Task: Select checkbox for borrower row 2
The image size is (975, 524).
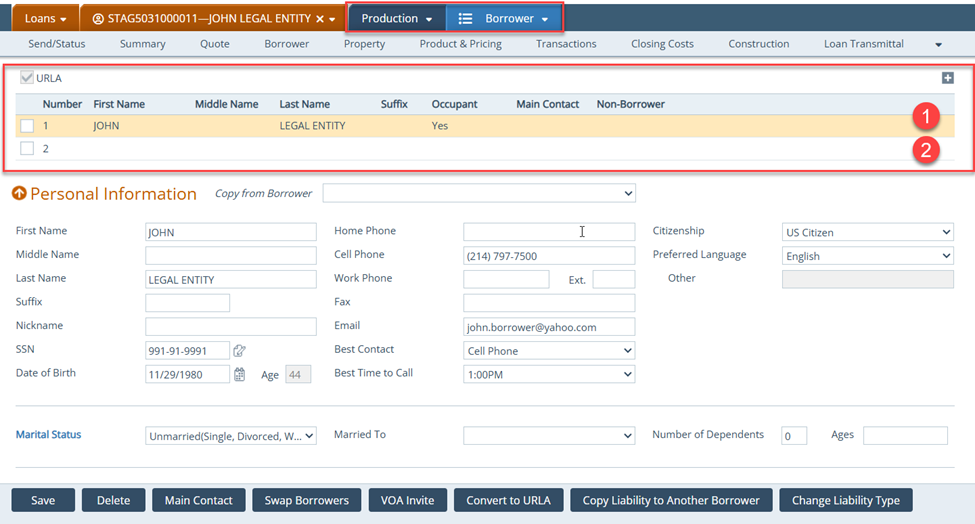Action: click(27, 149)
